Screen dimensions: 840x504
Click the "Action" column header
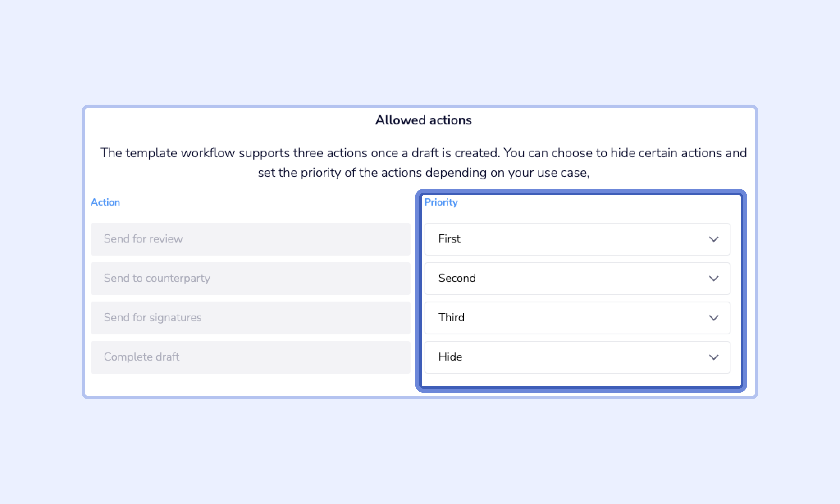[105, 202]
